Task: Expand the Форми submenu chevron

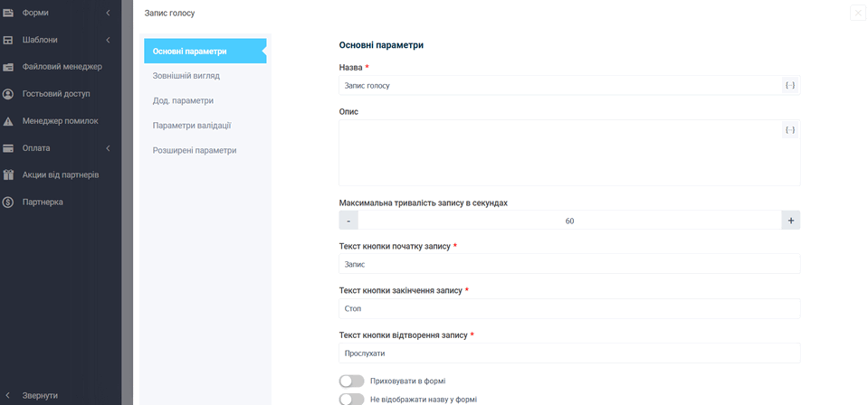Action: (108, 13)
